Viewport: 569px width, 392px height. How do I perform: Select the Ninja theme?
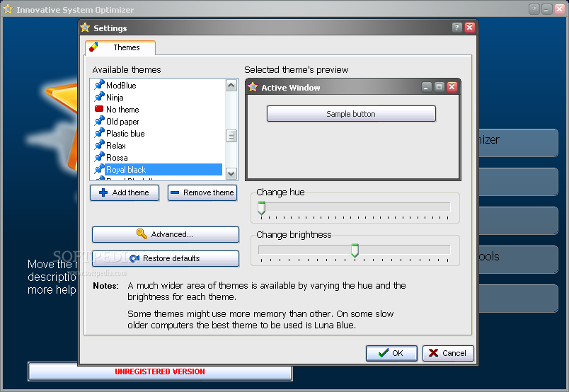(x=115, y=97)
